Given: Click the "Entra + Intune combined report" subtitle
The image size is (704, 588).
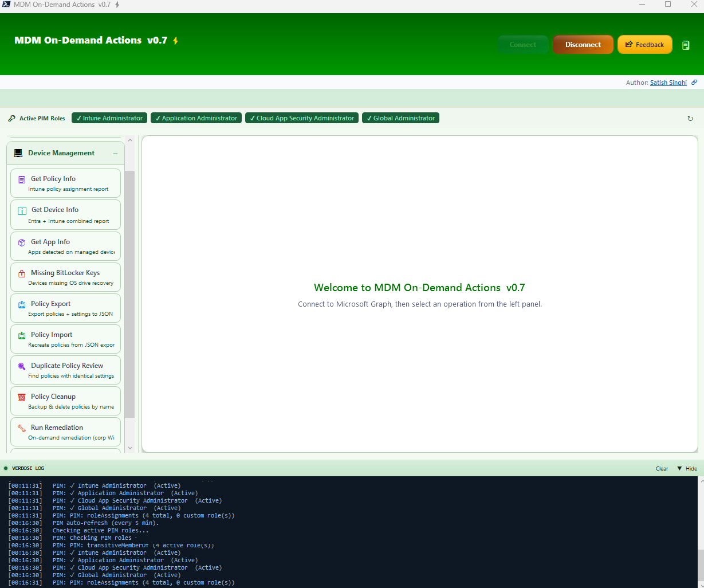Looking at the screenshot, I should click(x=69, y=221).
